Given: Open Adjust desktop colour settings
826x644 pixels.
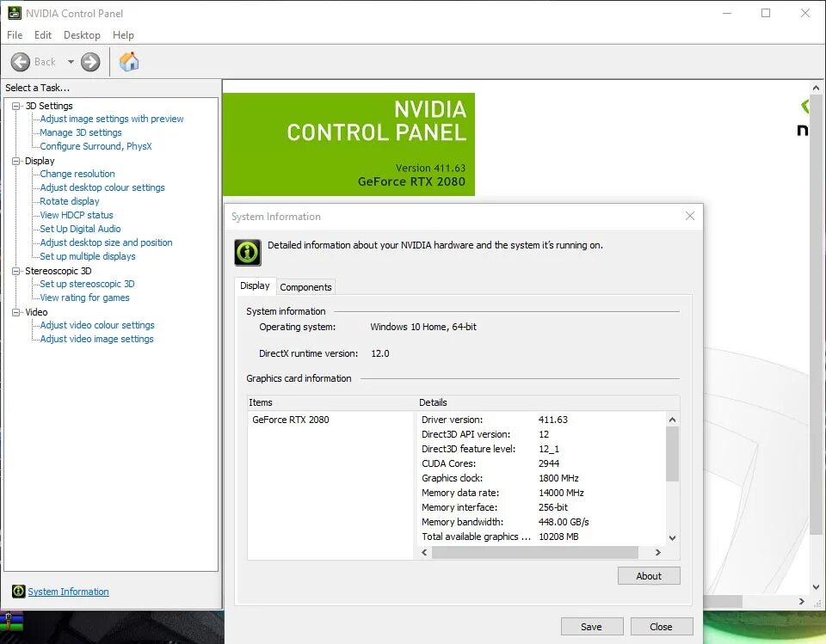Looking at the screenshot, I should (x=102, y=187).
